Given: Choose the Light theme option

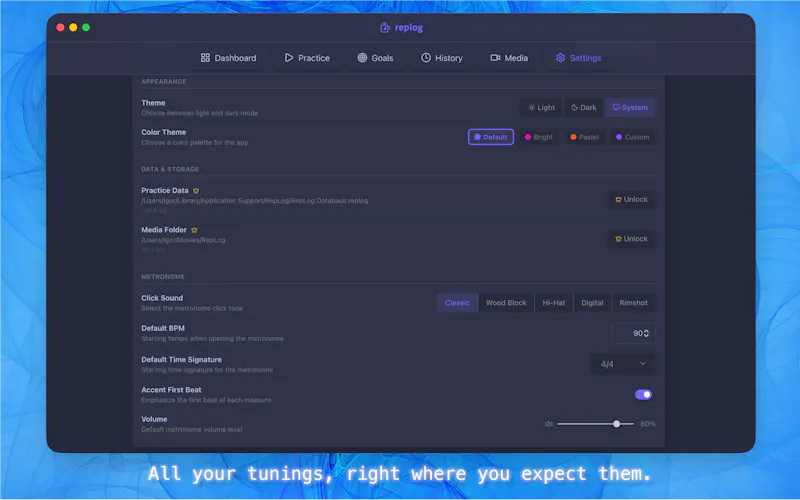Looking at the screenshot, I should (541, 108).
